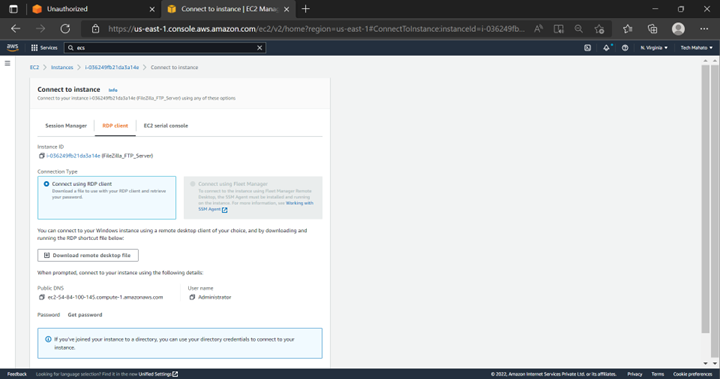Image resolution: width=720 pixels, height=379 pixels.
Task: Refresh the current page
Action: 65,29
